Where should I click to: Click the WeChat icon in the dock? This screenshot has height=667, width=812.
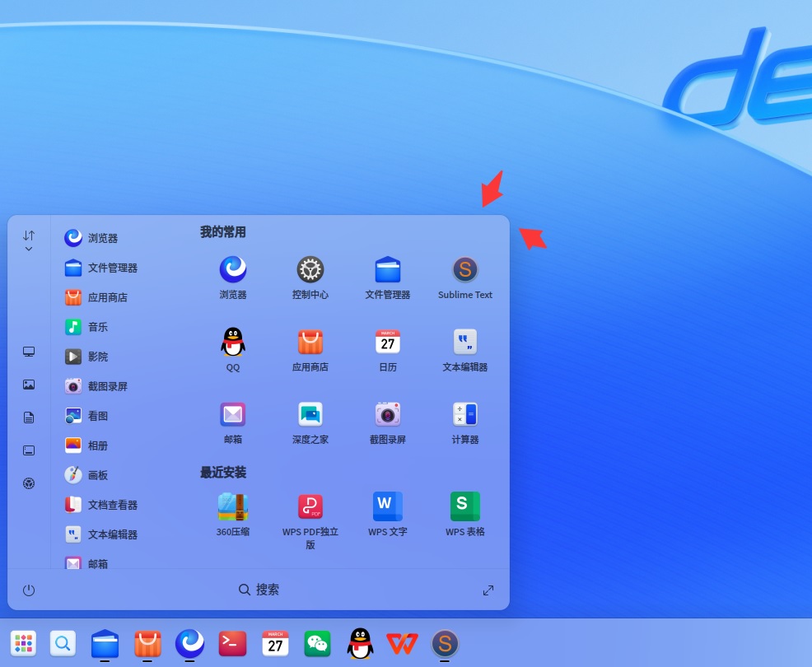point(317,644)
